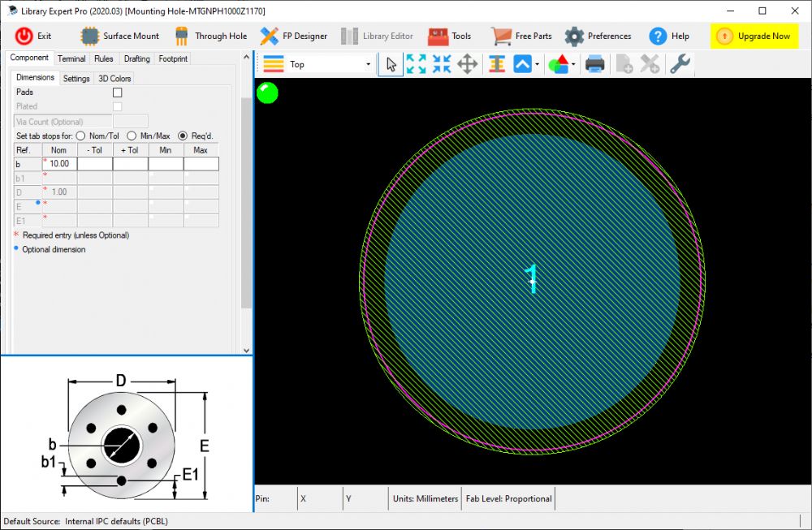Toggle the Pads checkbox

tap(118, 93)
